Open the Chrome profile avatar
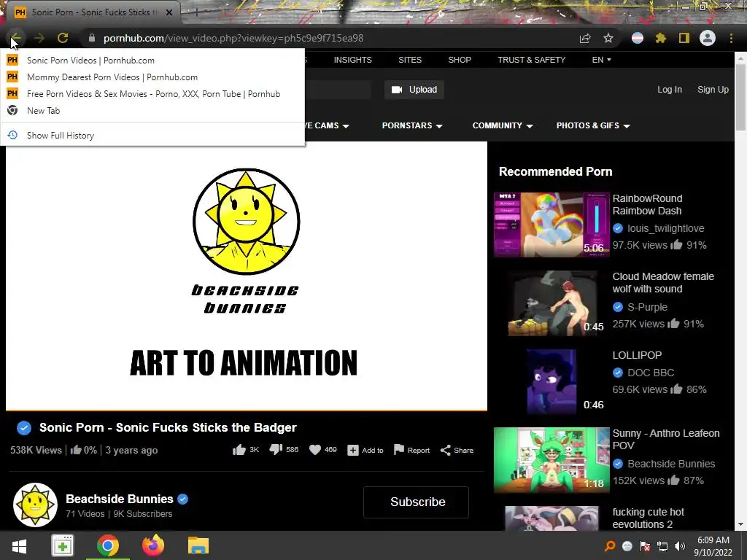 (708, 38)
